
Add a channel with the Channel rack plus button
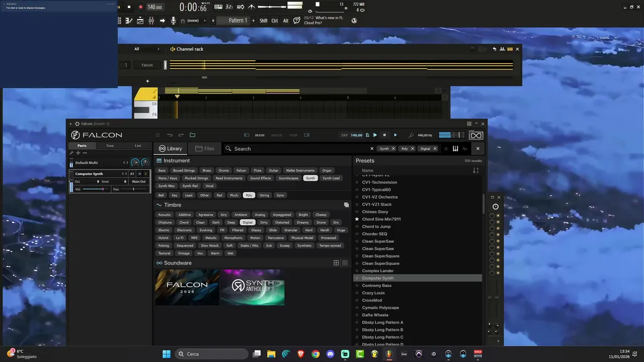[147, 81]
